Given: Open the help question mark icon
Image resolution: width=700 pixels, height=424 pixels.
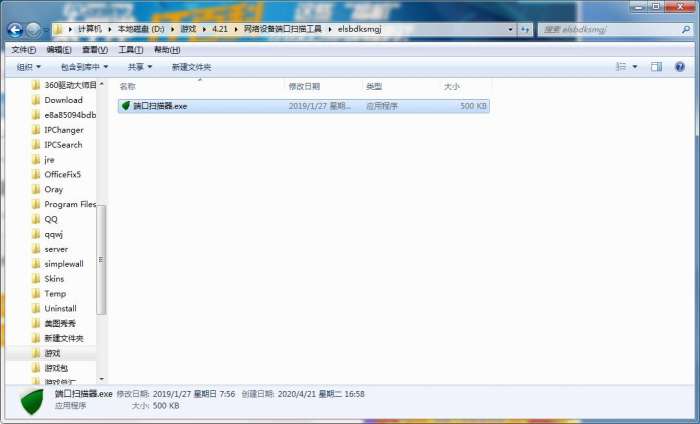Looking at the screenshot, I should point(680,67).
